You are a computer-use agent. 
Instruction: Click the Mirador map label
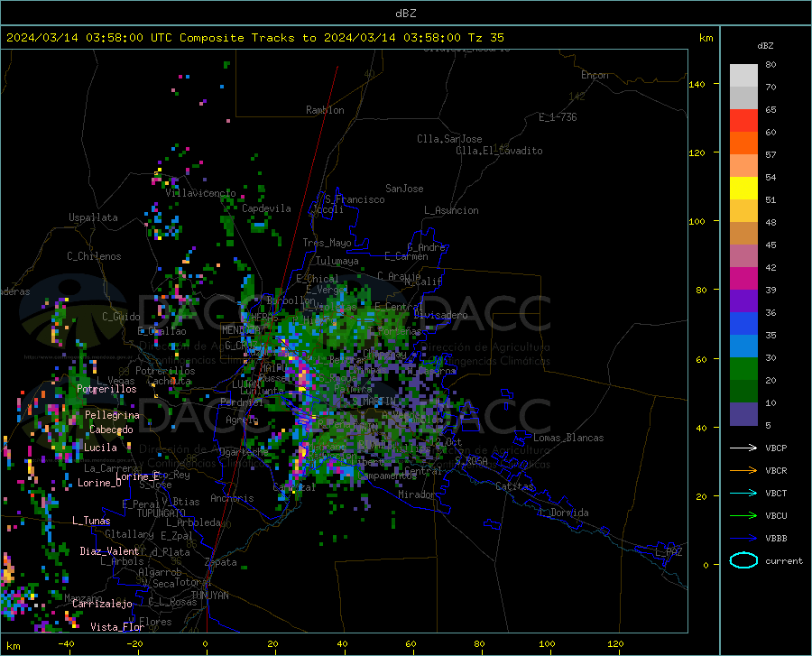(x=417, y=494)
